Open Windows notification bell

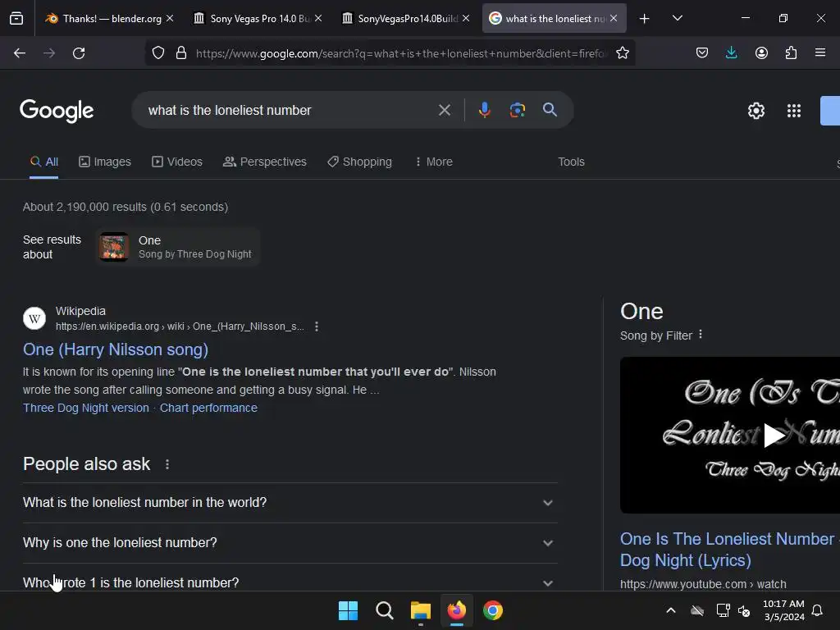click(817, 610)
